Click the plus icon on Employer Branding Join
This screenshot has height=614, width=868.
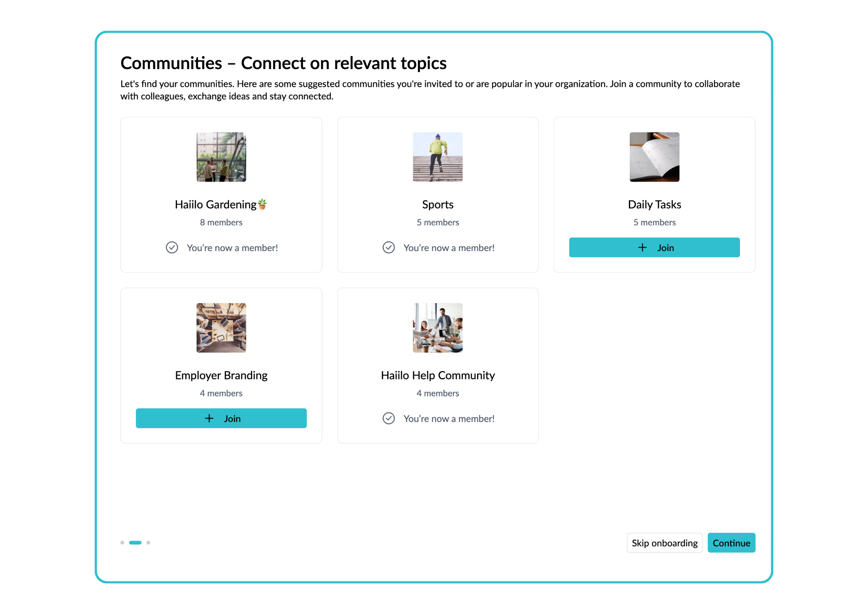[209, 418]
